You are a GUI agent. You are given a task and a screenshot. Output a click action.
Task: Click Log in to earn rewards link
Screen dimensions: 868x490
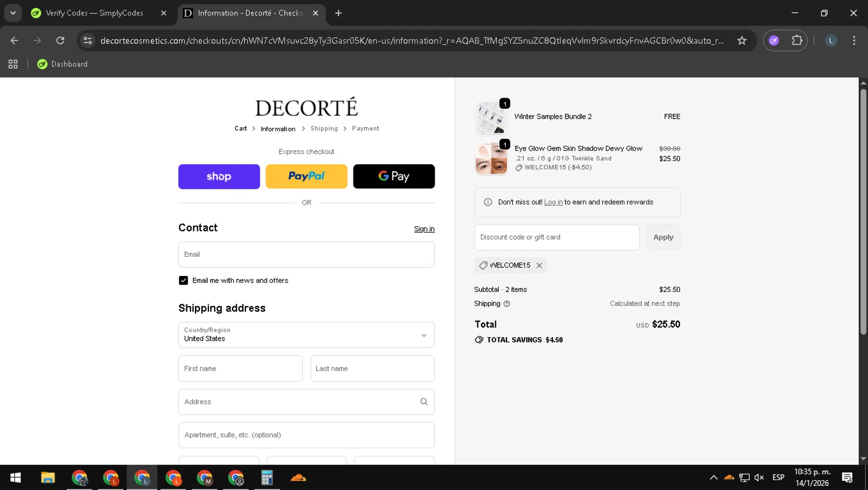point(553,202)
